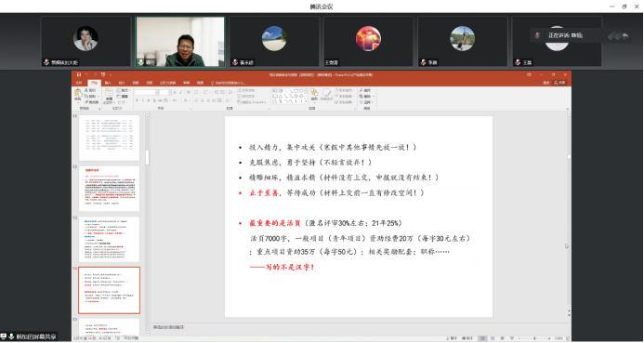Open the Insert ribbon tab
The height and width of the screenshot is (343, 644).
click(108, 83)
